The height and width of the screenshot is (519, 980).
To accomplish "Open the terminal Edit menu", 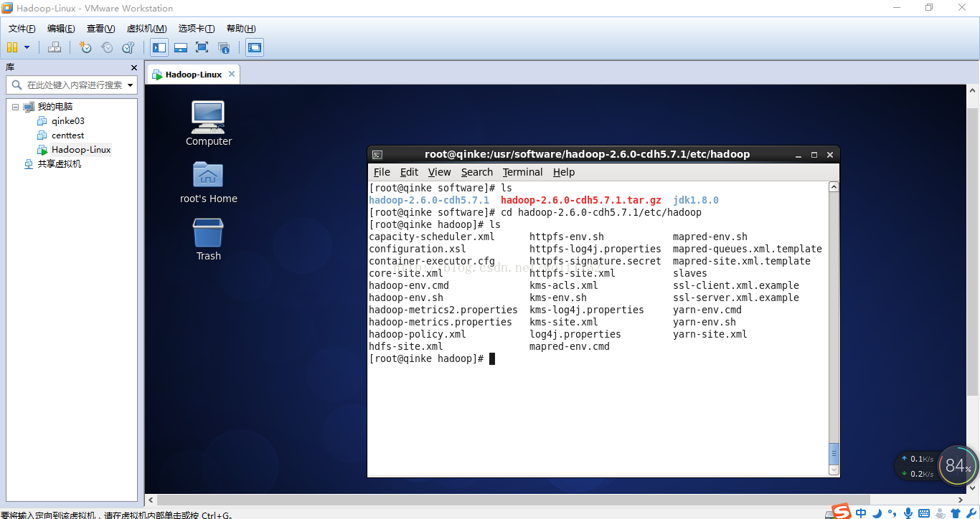I will coord(409,172).
